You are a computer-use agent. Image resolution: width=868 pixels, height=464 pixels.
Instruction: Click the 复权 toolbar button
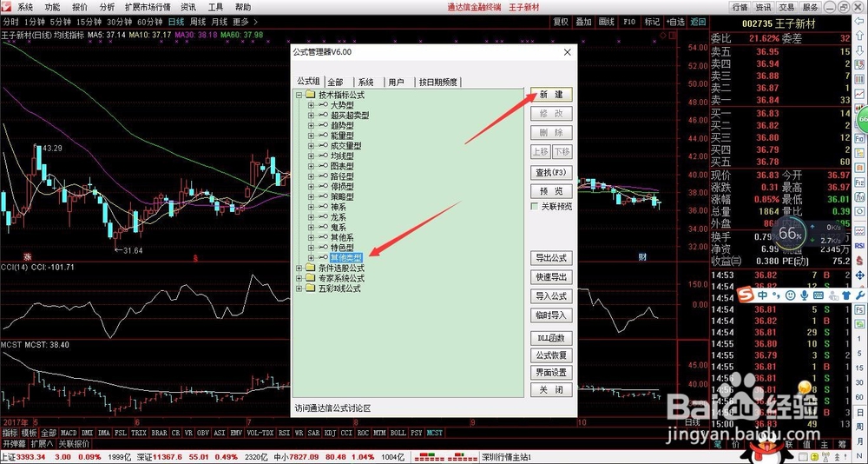pyautogui.click(x=561, y=23)
